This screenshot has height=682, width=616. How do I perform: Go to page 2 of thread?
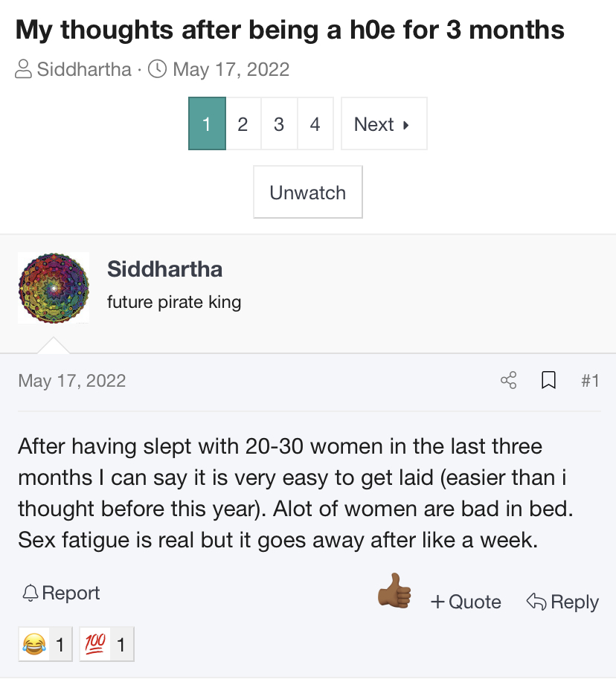coord(243,124)
